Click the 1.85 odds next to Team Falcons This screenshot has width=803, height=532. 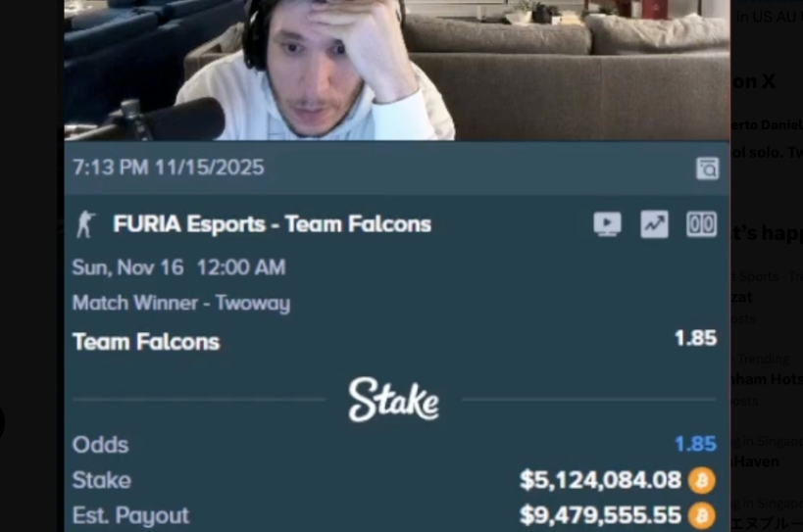point(695,338)
